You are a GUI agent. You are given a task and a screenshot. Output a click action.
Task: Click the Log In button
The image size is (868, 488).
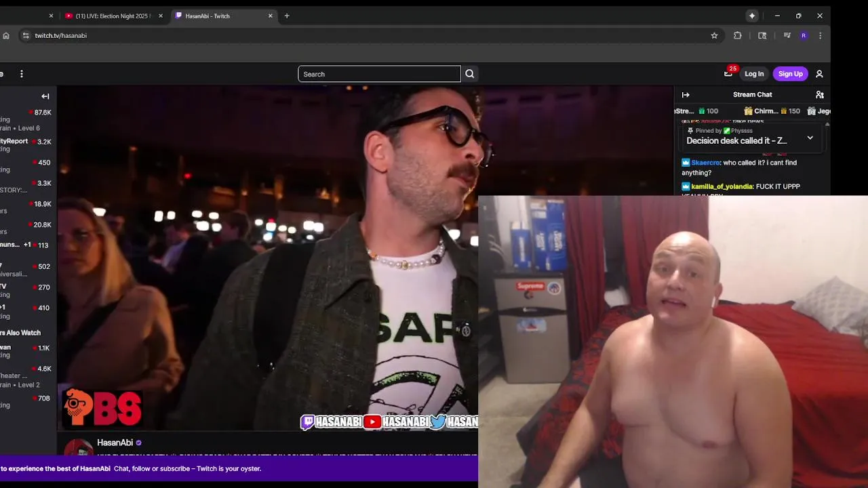[754, 74]
